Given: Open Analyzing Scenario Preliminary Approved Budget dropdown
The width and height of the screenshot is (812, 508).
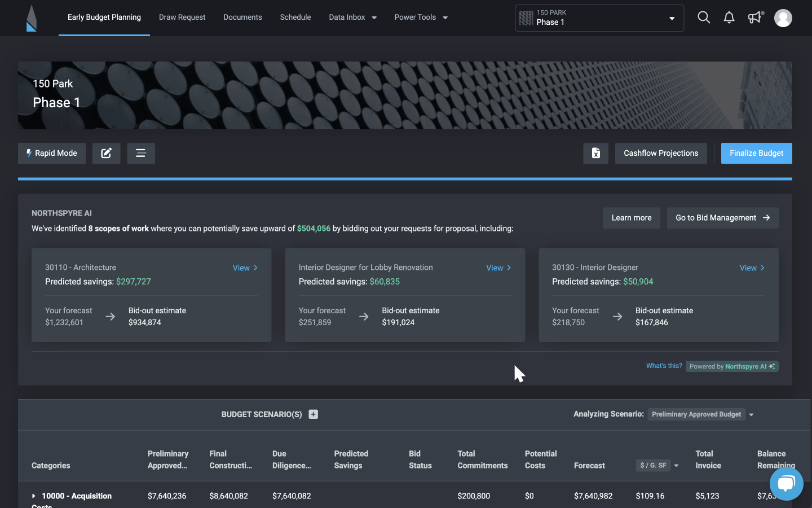Looking at the screenshot, I should 701,414.
